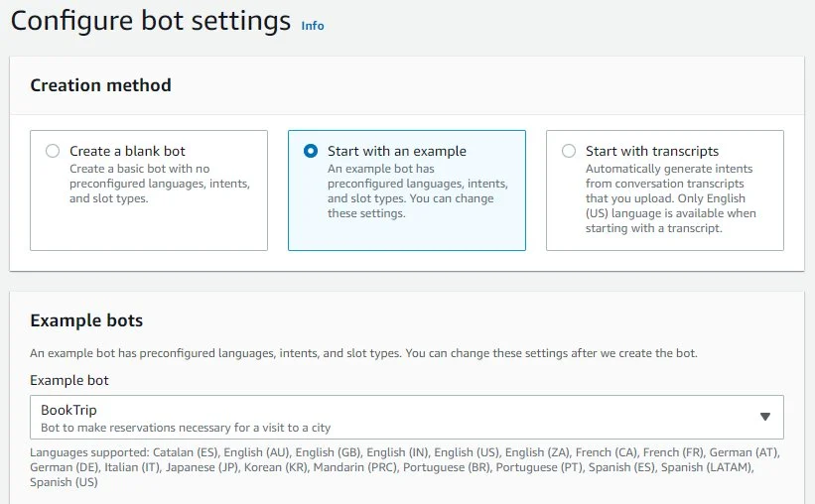Select the 'Start with transcripts' radio button
This screenshot has height=504, width=815.
coord(569,151)
